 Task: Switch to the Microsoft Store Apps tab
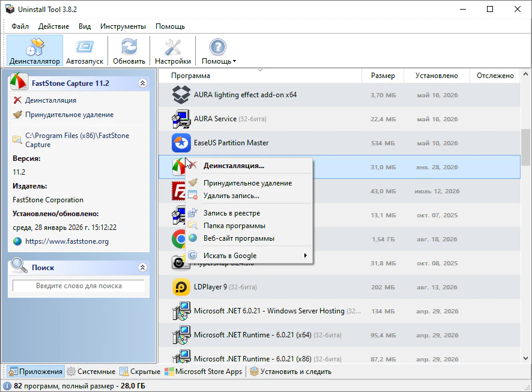click(203, 372)
